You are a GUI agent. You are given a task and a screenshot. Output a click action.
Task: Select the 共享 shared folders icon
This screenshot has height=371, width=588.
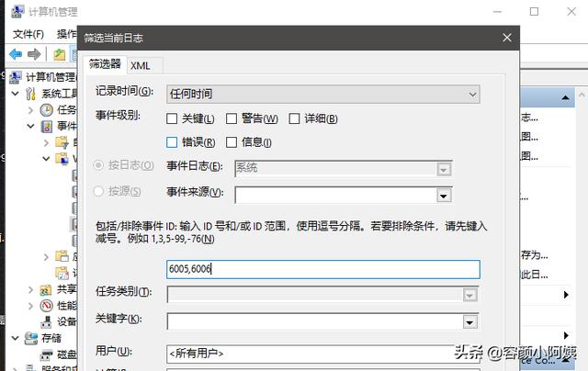pyautogui.click(x=46, y=289)
